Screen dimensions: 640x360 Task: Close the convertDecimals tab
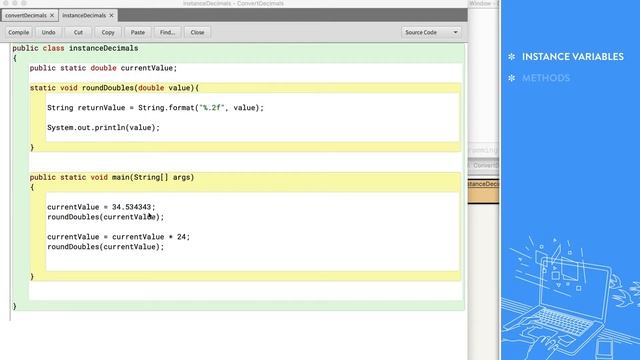coord(52,16)
